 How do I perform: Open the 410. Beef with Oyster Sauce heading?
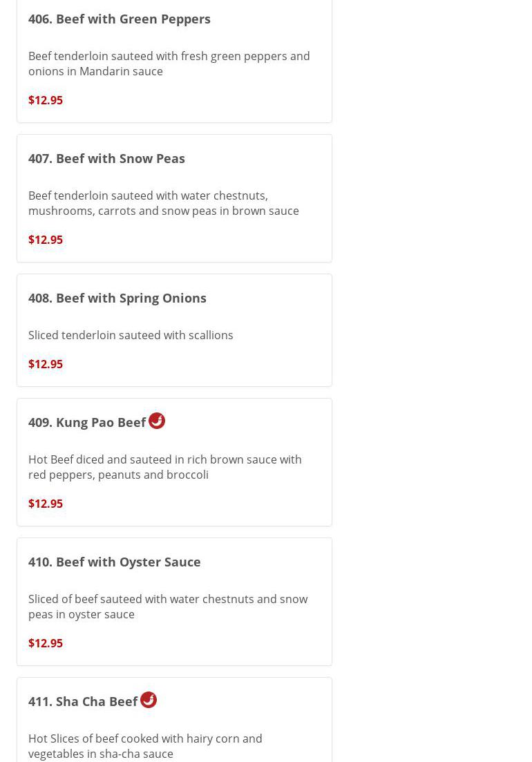point(115,562)
